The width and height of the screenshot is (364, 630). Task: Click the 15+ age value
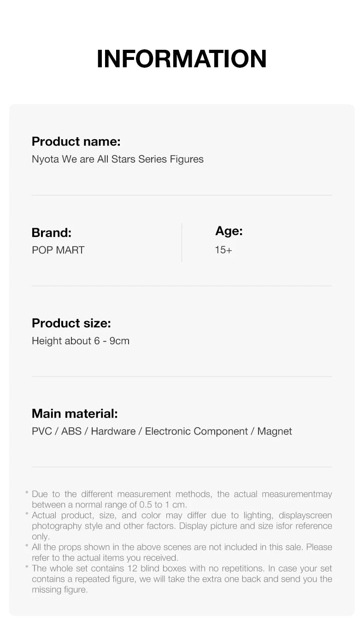(x=223, y=250)
